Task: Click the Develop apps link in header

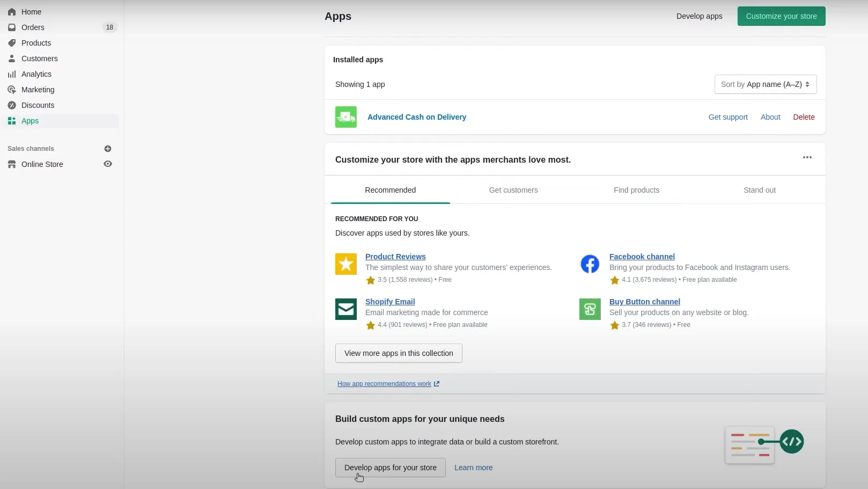Action: [x=699, y=16]
